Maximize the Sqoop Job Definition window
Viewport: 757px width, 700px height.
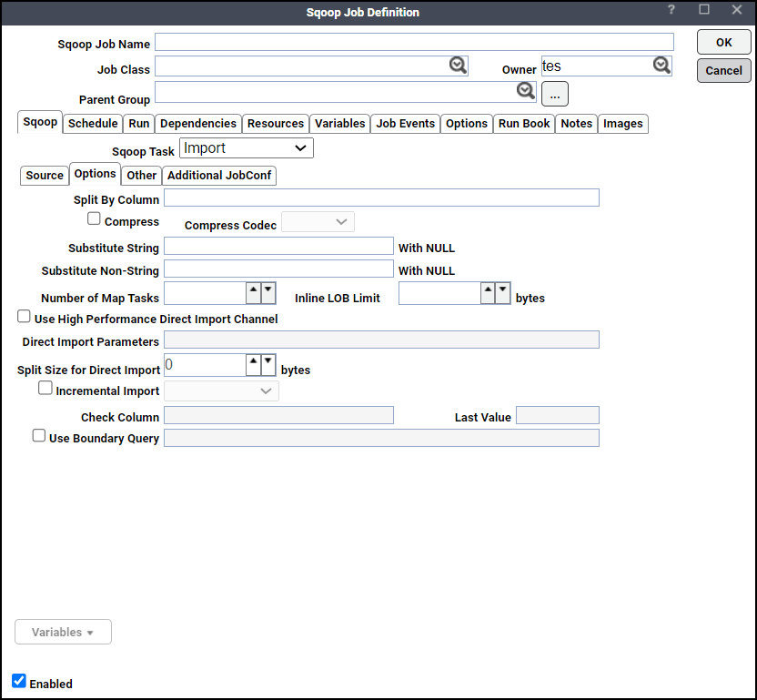coord(704,10)
